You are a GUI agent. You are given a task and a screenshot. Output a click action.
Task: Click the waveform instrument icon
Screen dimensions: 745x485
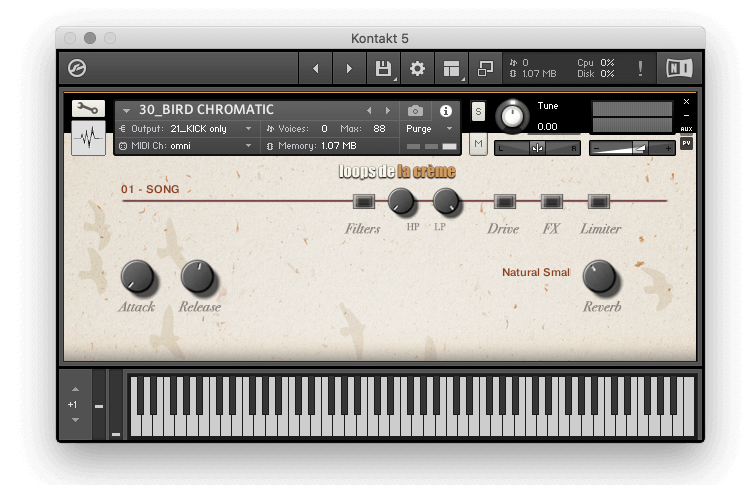tap(88, 138)
